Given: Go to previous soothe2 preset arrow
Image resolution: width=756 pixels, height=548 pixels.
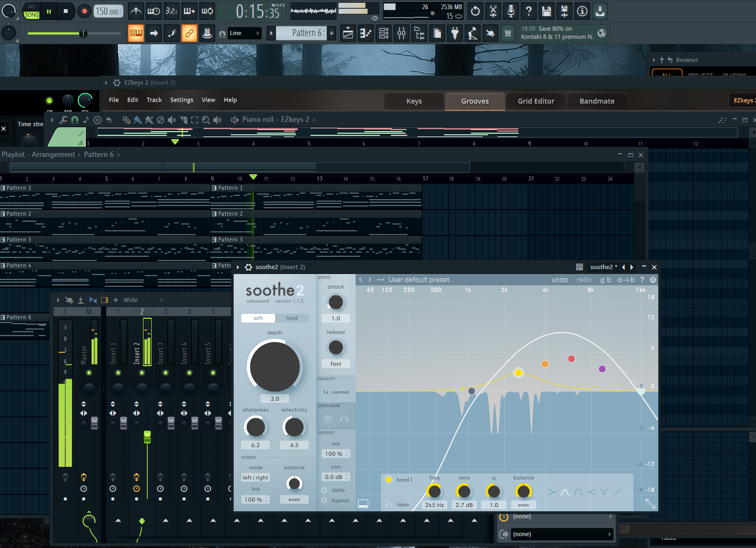Looking at the screenshot, I should (360, 279).
